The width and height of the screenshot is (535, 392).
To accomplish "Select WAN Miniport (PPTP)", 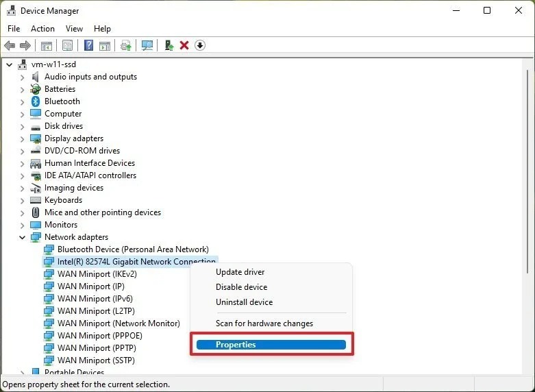I will [97, 347].
